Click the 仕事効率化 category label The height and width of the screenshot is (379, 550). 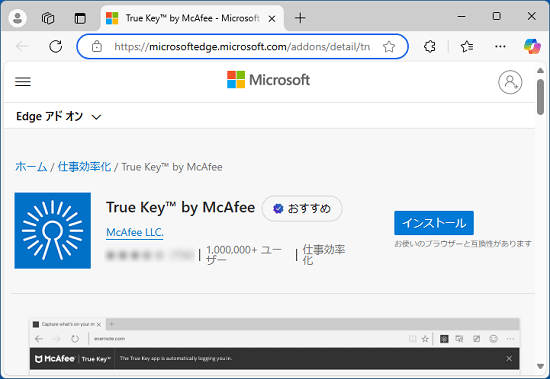[x=324, y=255]
